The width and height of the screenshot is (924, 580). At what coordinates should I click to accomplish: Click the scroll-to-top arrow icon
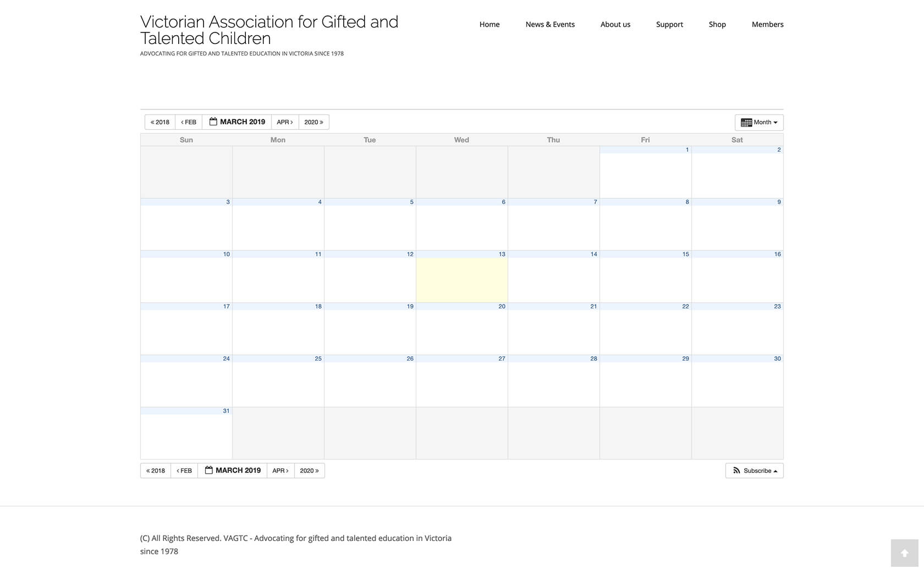[x=904, y=553]
